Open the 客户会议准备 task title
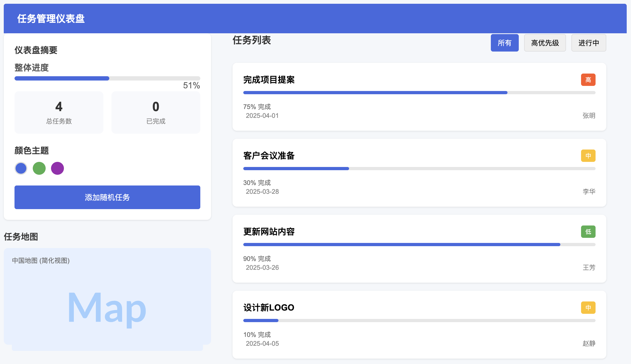This screenshot has height=364, width=631. point(269,156)
